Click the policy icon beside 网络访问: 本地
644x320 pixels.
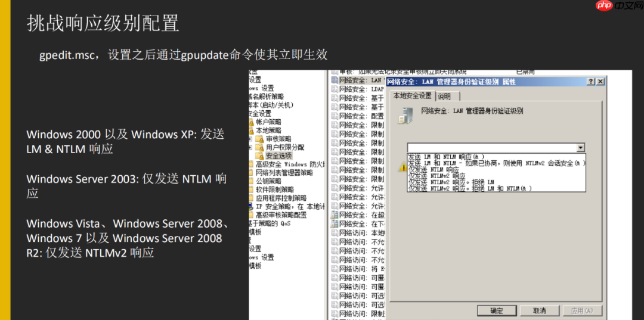click(335, 232)
